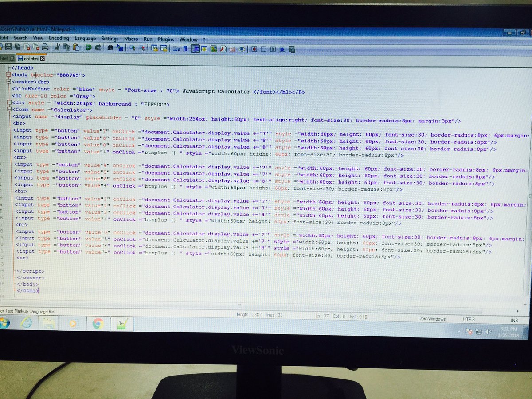This screenshot has height=399, width=532.
Task: Open Internet Explorer from taskbar
Action: (26, 324)
